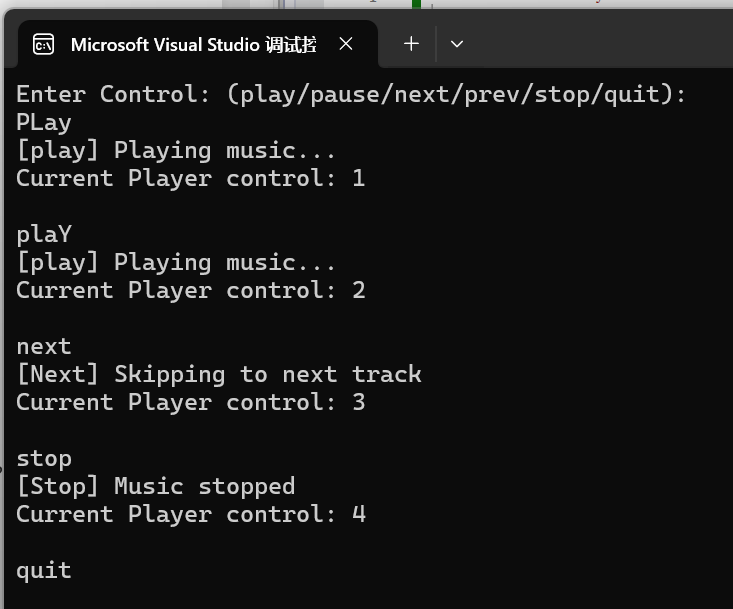
Task: Click the "PLay" input line
Action: coord(44,122)
